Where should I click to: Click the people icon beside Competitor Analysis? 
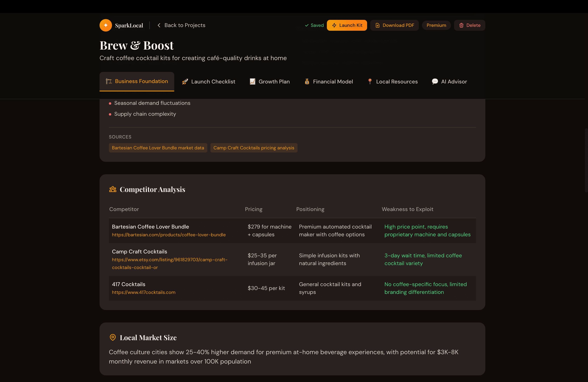point(113,189)
